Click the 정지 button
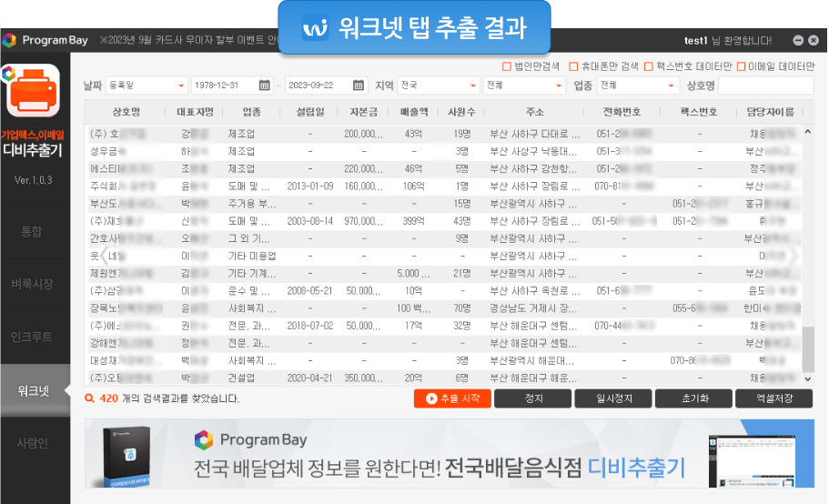829x504 pixels. tap(533, 398)
